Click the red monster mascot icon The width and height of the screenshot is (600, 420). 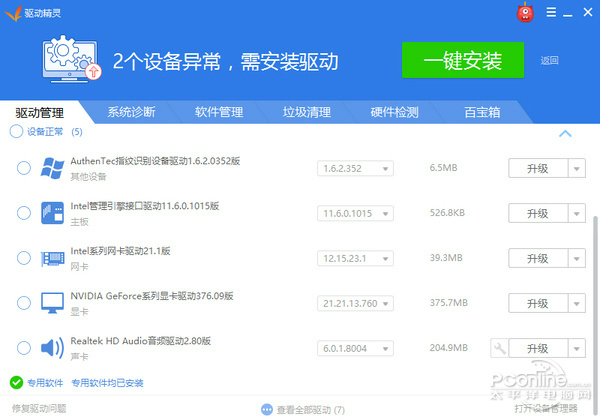525,12
